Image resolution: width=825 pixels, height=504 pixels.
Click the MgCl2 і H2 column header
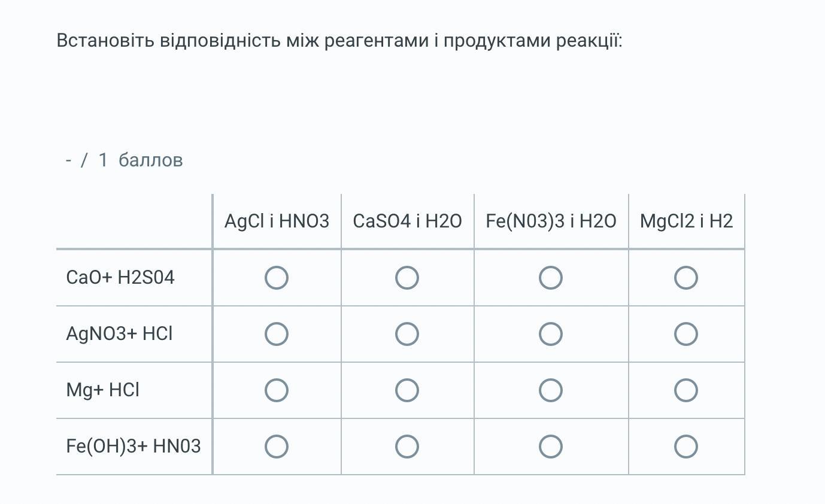click(x=686, y=221)
